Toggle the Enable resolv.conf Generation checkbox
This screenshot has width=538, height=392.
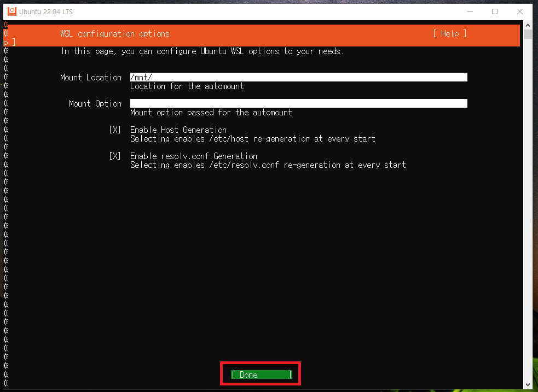pos(115,156)
